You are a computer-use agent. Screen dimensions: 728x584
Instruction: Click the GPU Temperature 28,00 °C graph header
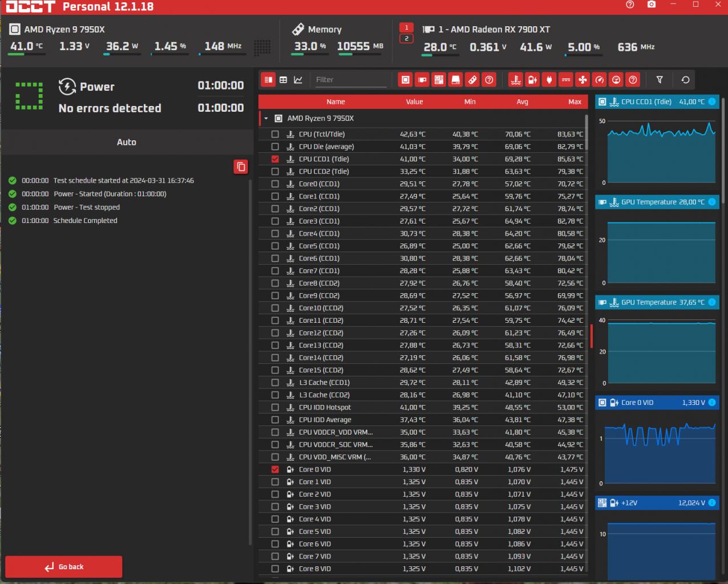click(658, 202)
